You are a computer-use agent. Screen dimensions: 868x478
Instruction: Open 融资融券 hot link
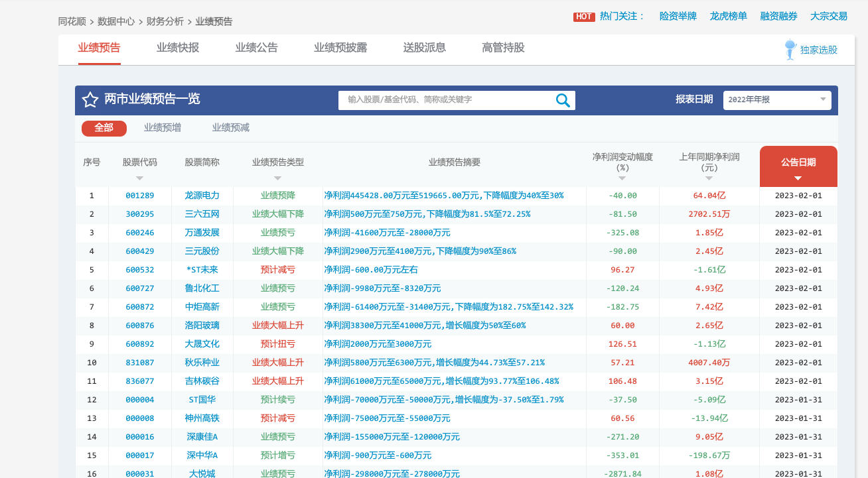point(779,16)
